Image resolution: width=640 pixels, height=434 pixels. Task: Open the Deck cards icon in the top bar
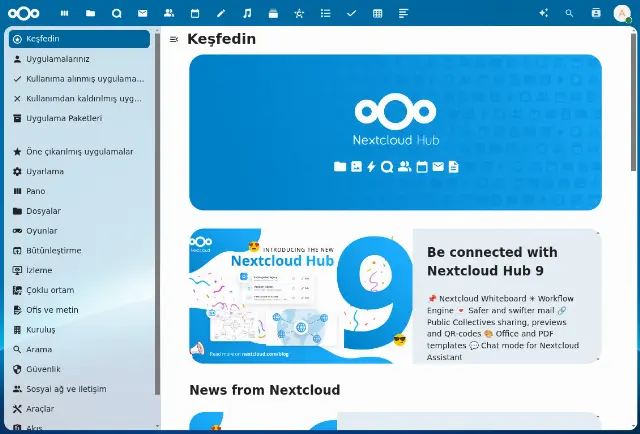273,13
